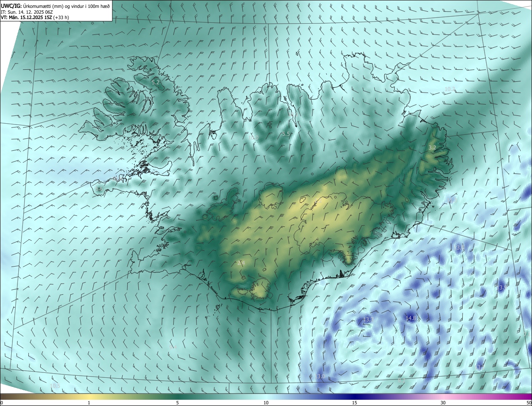Screen dimensions: 532x406
Task: Click the yellow segment of the colorbar
Action: pos(89,396)
